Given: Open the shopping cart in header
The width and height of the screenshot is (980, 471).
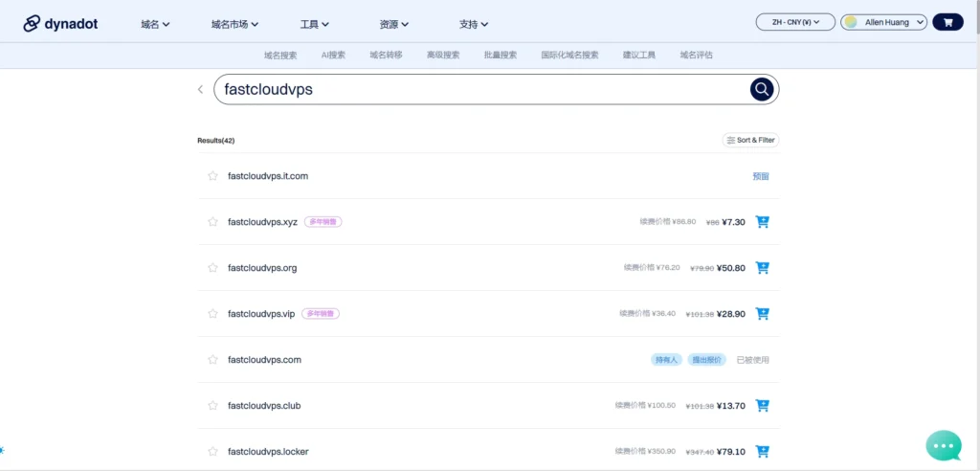Looking at the screenshot, I should [947, 22].
